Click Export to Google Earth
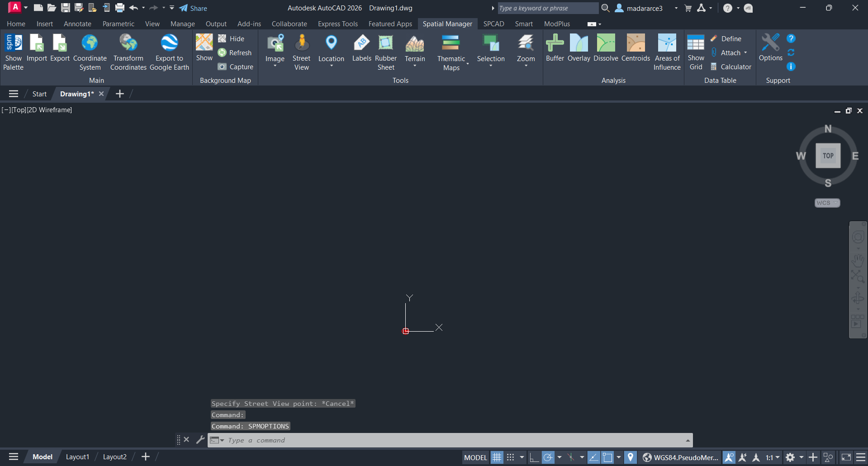 [x=169, y=52]
